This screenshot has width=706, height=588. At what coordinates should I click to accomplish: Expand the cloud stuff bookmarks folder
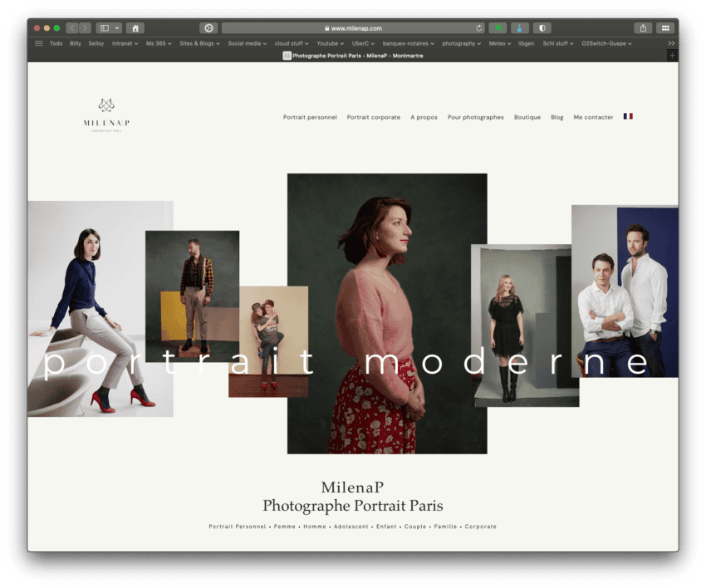click(x=292, y=43)
